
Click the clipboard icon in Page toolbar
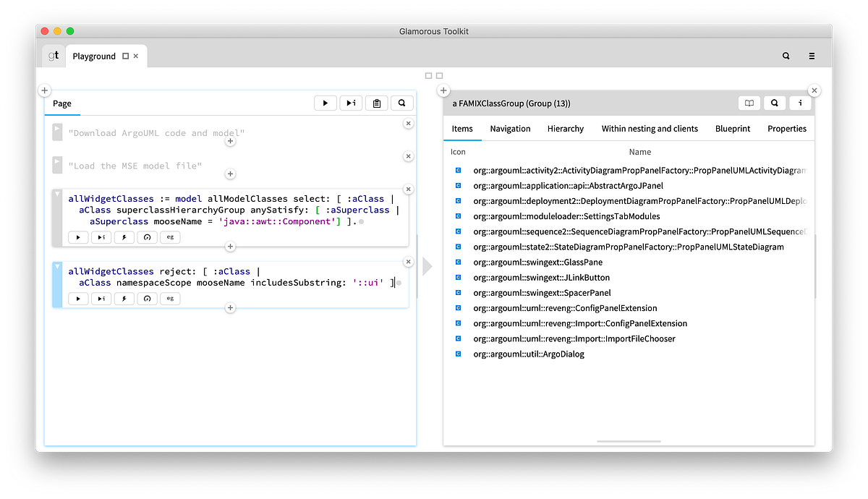[377, 103]
